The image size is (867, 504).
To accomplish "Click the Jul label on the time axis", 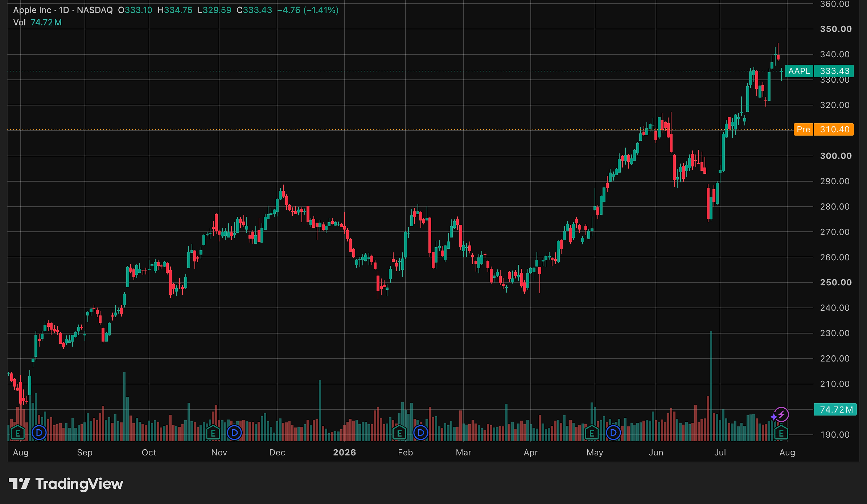I will tap(720, 453).
